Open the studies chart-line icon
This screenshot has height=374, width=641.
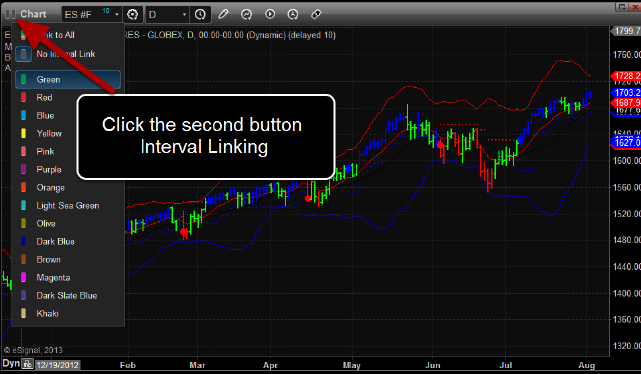246,14
